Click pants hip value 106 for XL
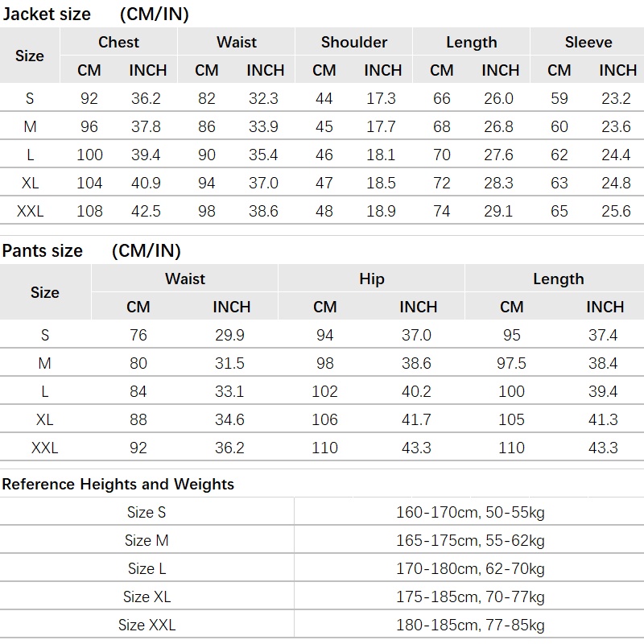The image size is (644, 644). (324, 419)
